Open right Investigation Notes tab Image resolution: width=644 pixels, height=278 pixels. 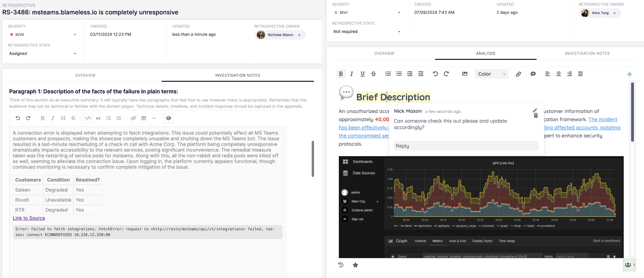click(x=587, y=53)
